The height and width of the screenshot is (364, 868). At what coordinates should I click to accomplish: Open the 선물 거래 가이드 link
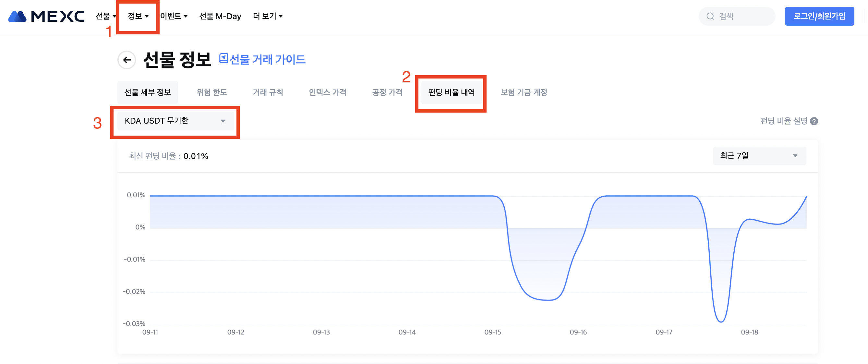tap(267, 60)
